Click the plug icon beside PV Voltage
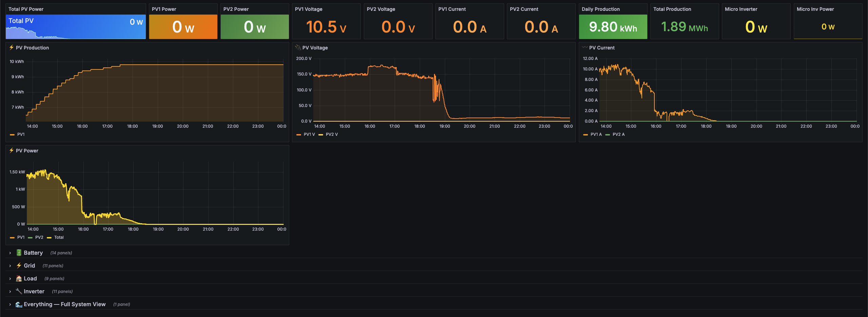868x317 pixels. click(298, 48)
